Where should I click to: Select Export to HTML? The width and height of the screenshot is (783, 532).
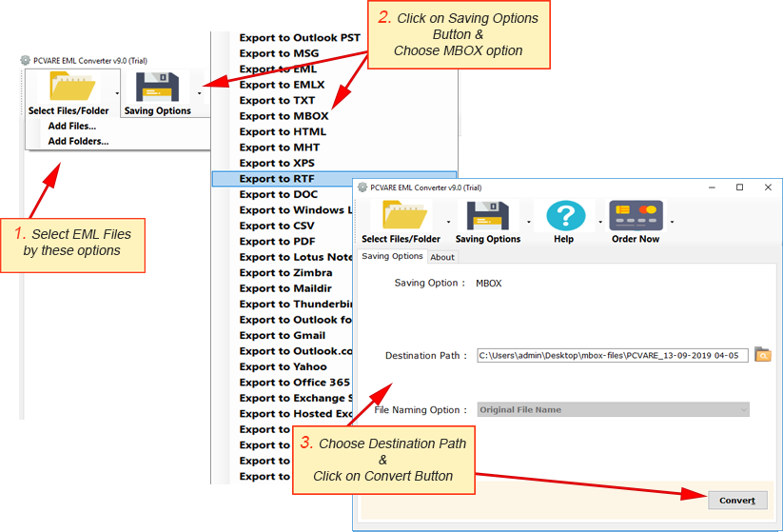pos(283,132)
